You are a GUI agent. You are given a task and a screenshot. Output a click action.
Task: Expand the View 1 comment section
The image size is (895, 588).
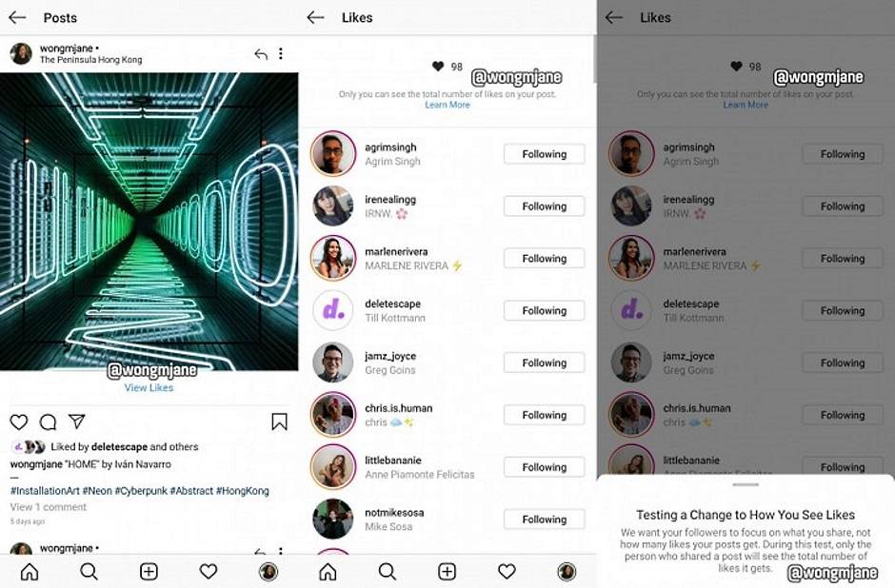click(x=49, y=507)
